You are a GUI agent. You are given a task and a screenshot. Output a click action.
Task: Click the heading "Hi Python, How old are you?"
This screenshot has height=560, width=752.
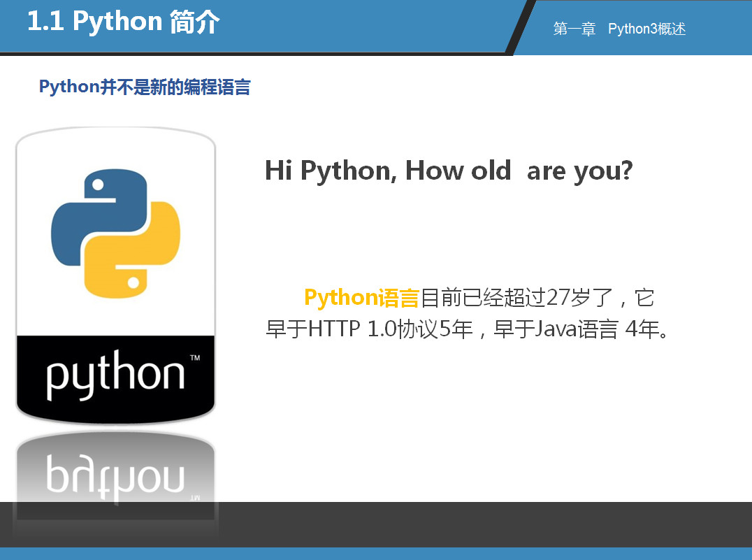click(x=448, y=171)
